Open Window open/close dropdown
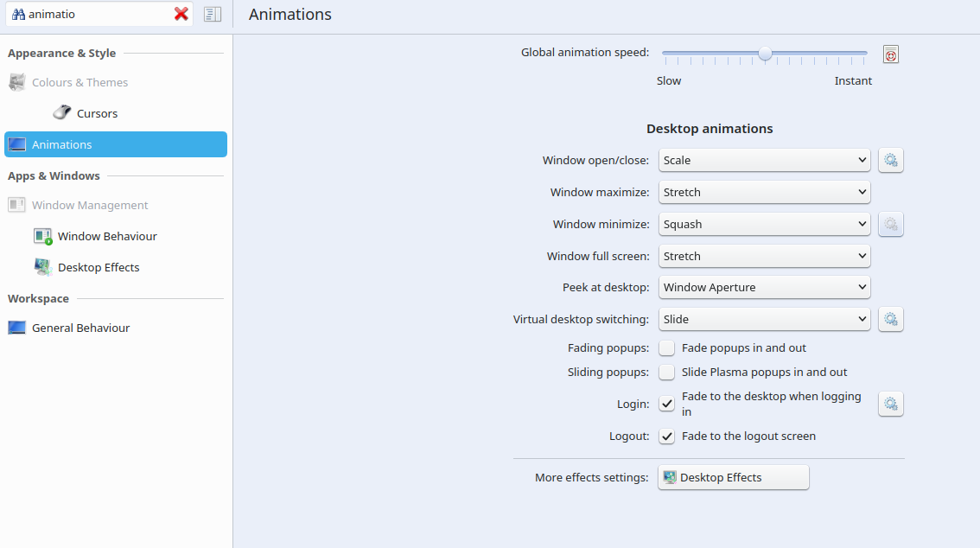980x548 pixels. tap(764, 160)
